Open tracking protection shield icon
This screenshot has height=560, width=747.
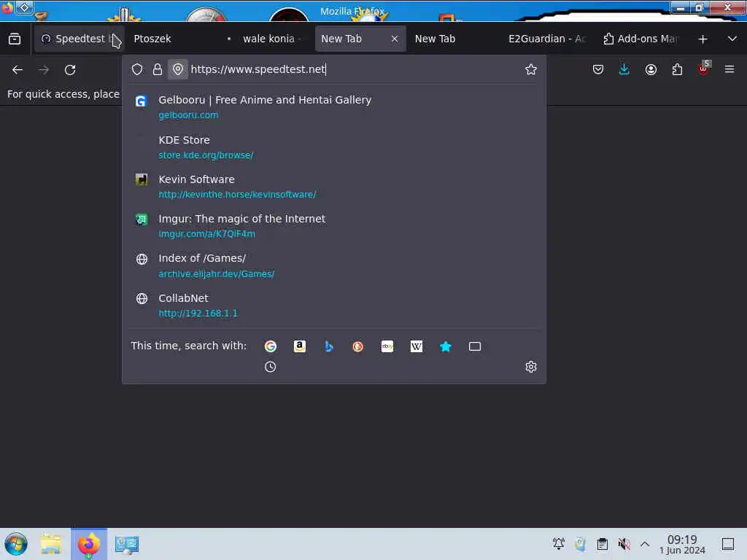click(x=137, y=69)
